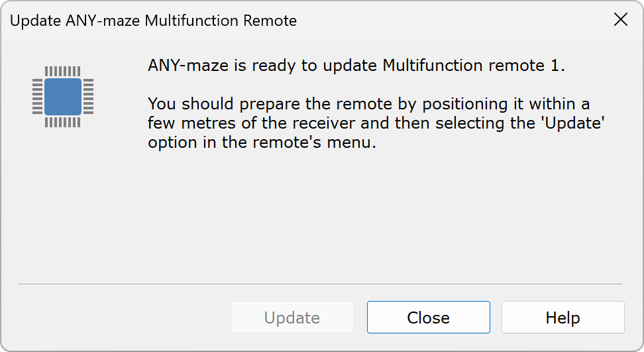Click the top pins of the chip icon
The image size is (644, 352).
pos(63,71)
